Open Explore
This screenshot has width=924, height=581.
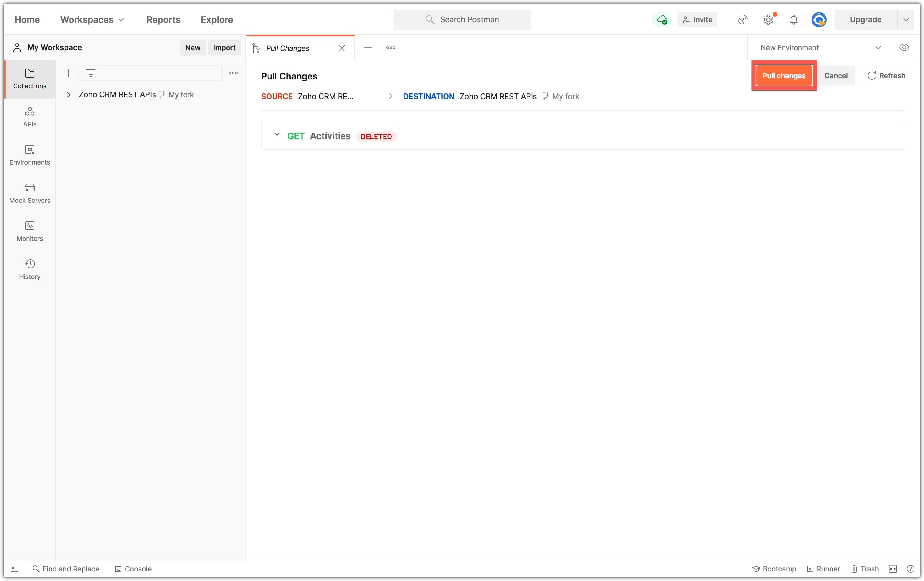coord(217,20)
